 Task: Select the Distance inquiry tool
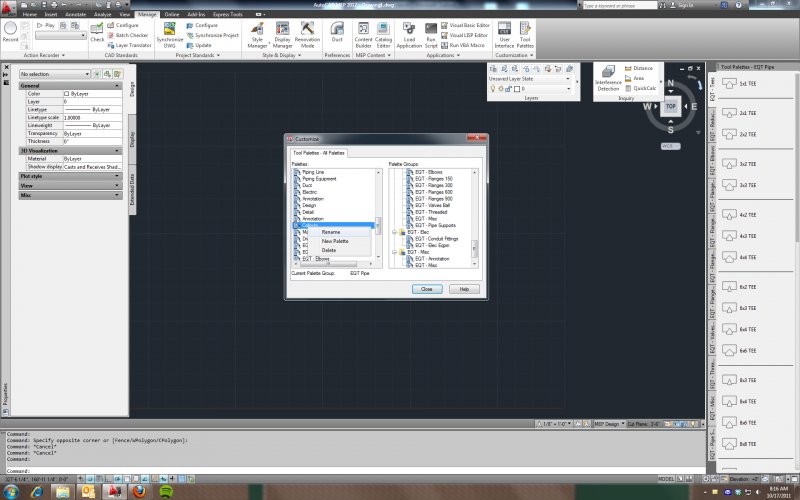point(639,68)
